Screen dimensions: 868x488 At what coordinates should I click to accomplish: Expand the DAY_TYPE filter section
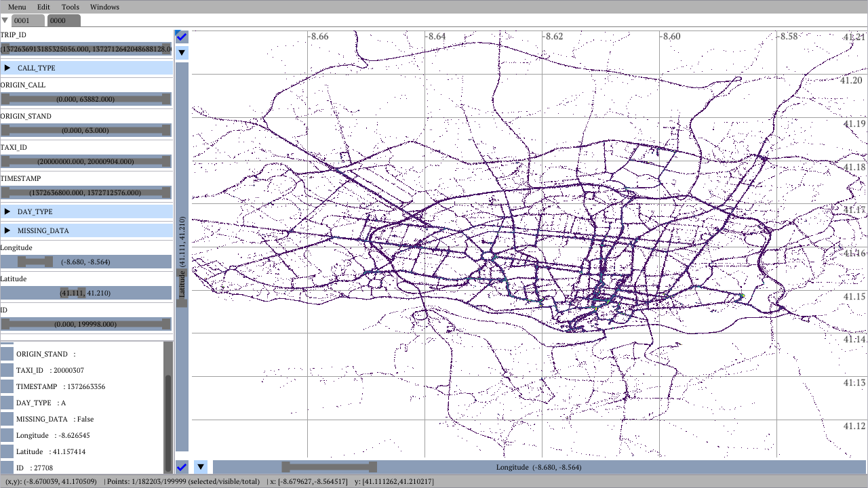pos(87,211)
